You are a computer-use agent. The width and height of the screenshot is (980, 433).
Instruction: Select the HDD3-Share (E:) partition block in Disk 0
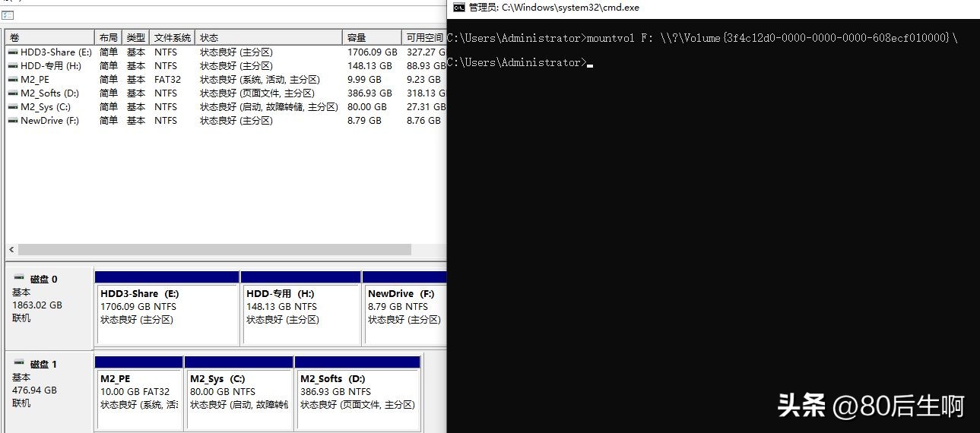167,308
